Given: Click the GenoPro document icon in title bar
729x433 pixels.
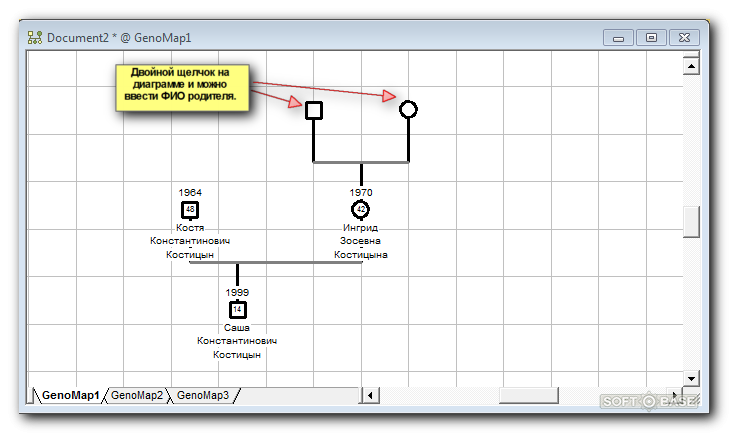Looking at the screenshot, I should click(35, 38).
